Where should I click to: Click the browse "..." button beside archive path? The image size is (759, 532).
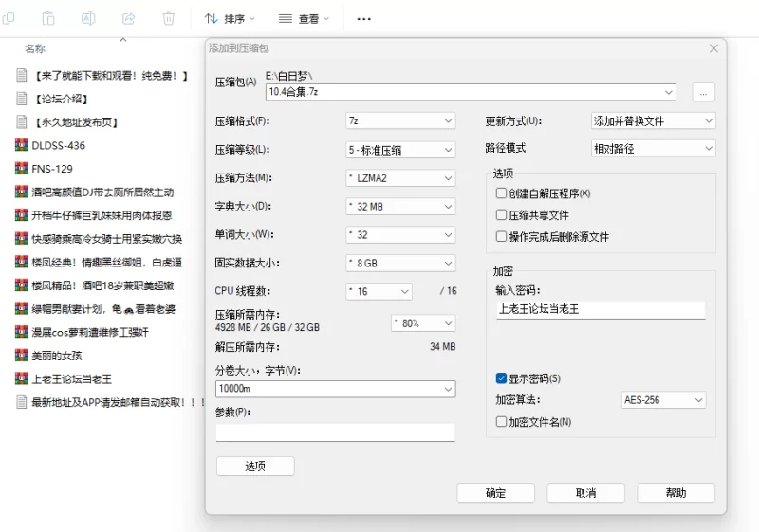coord(703,92)
